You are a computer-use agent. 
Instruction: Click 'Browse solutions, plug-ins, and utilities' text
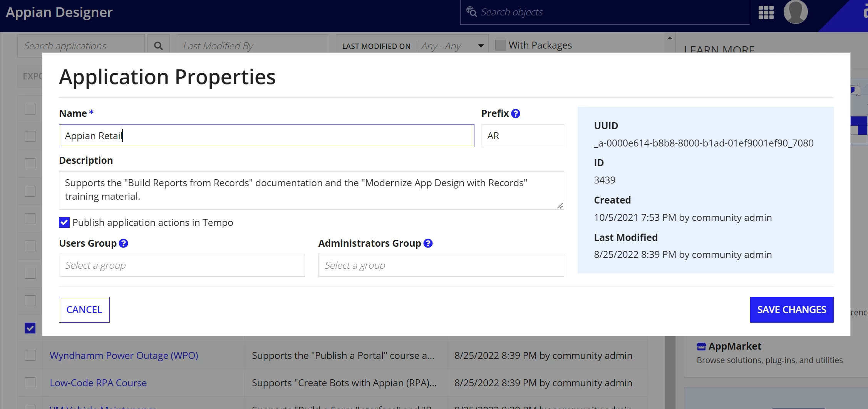click(770, 360)
